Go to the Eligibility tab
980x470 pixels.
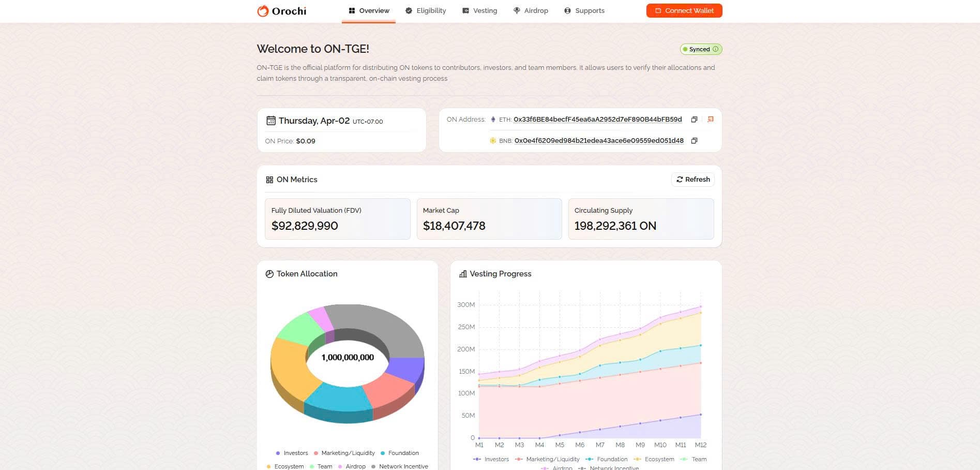[x=426, y=11]
